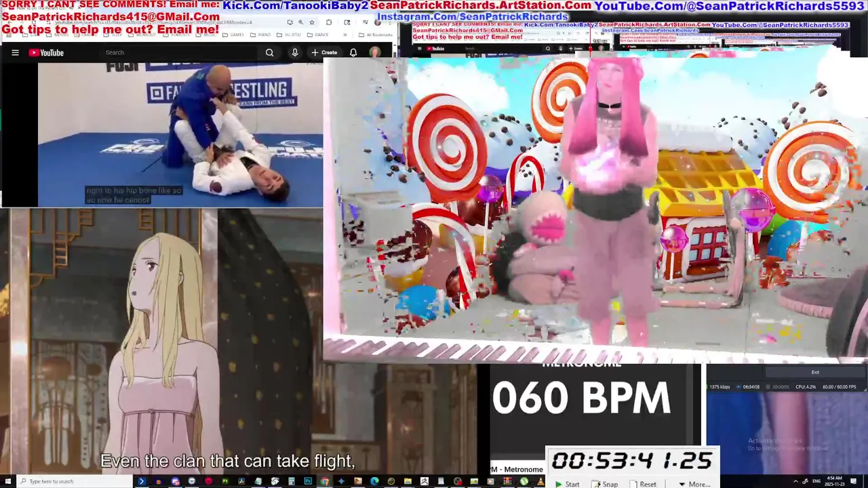Open YouTube notifications bell

[353, 52]
